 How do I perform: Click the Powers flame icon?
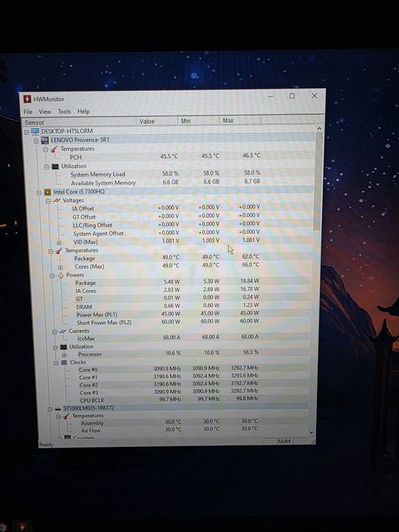pyautogui.click(x=61, y=275)
